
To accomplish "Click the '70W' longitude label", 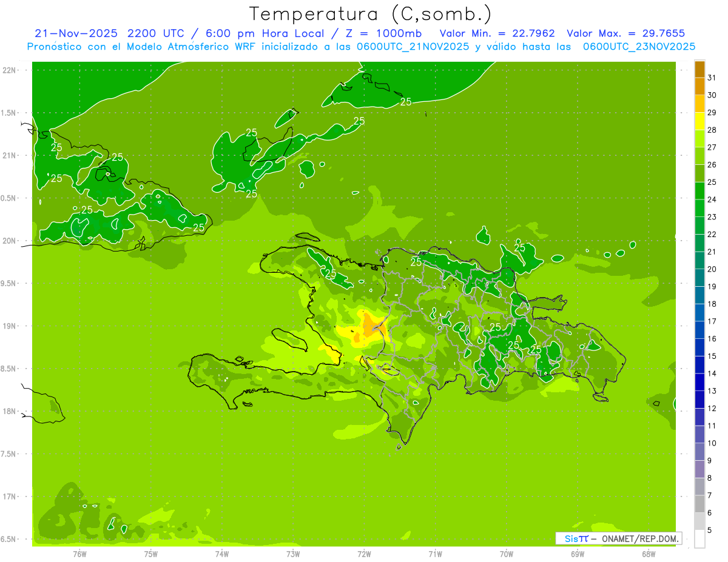I will click(x=507, y=554).
